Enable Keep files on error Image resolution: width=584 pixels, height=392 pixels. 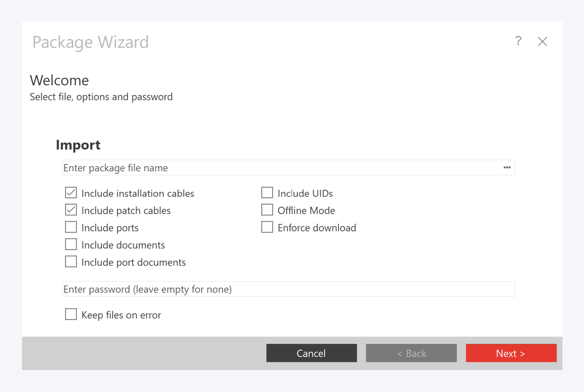(x=71, y=314)
